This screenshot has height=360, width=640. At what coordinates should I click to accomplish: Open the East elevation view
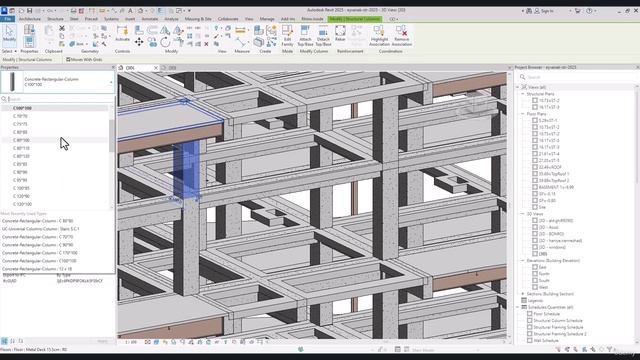pos(542,267)
